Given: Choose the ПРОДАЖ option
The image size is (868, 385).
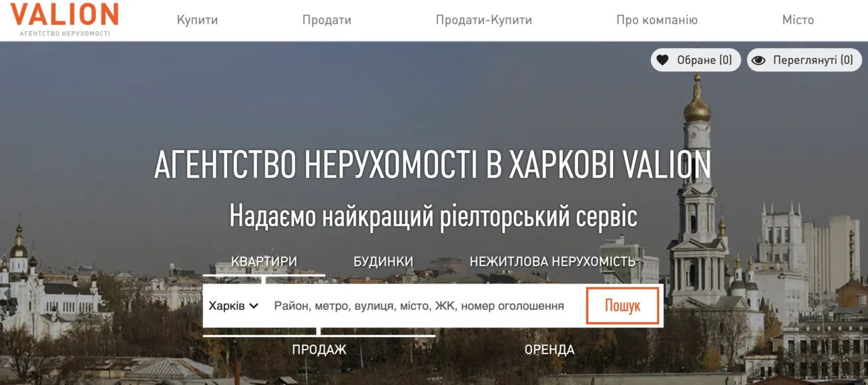Looking at the screenshot, I should (319, 350).
